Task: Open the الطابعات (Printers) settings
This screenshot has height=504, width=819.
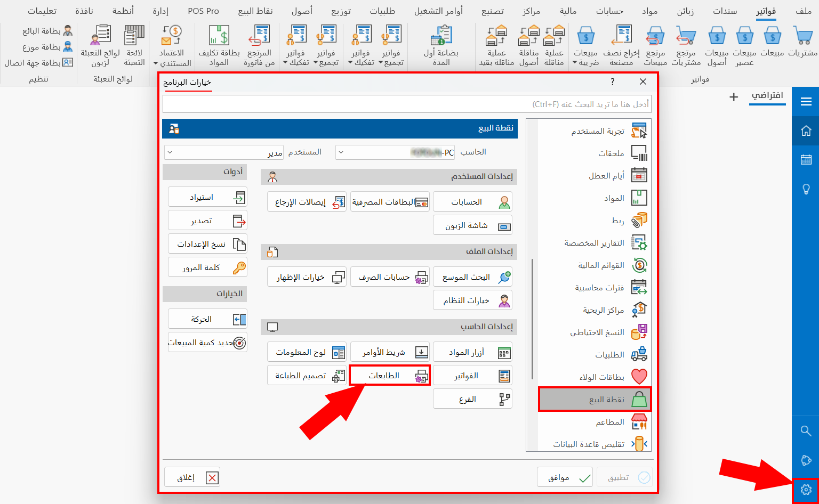Action: (x=390, y=375)
